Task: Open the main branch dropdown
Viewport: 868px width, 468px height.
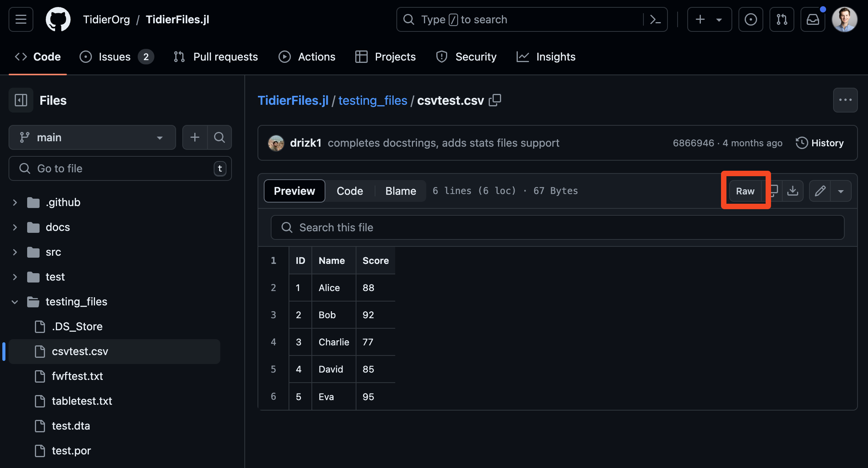Action: [92, 137]
